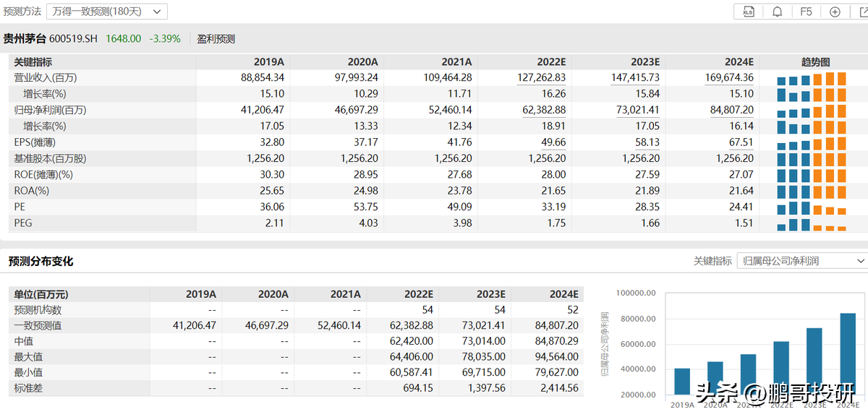Click the PE trend mini chart
The image size is (868, 417).
811,207
